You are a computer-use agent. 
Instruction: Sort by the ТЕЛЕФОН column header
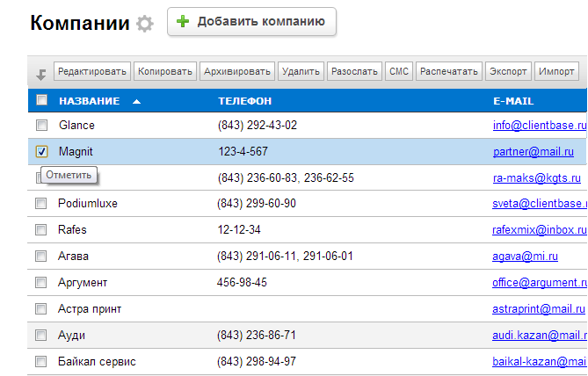tap(245, 101)
